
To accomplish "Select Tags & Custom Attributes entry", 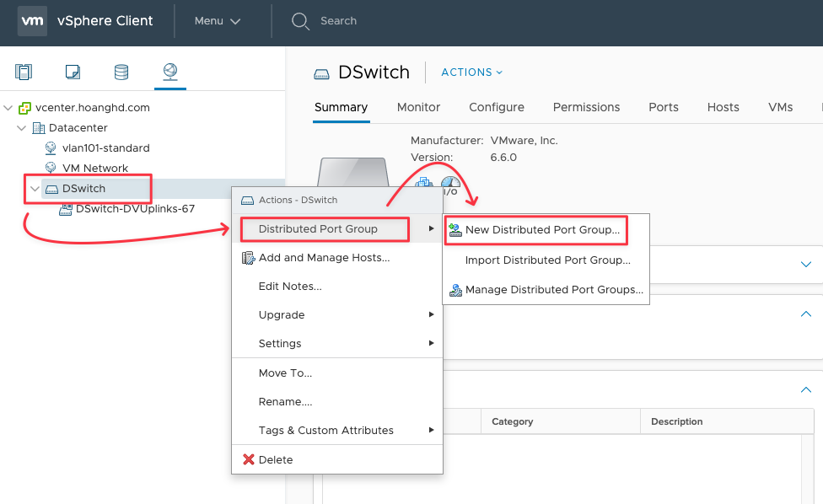I will [x=337, y=430].
